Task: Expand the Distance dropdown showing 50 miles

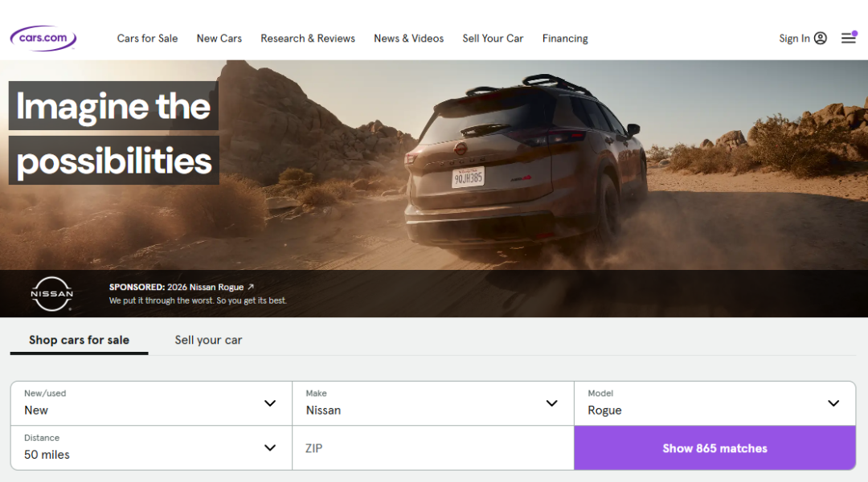Action: [x=151, y=447]
